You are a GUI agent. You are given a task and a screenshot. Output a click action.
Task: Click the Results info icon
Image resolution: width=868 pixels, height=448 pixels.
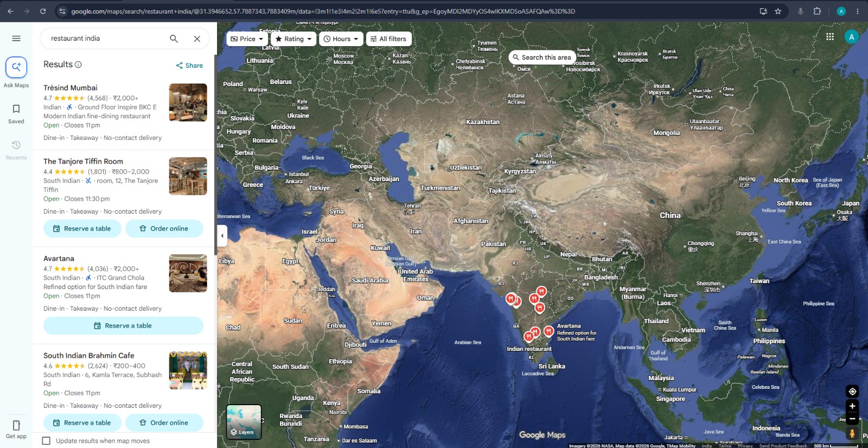pos(78,65)
